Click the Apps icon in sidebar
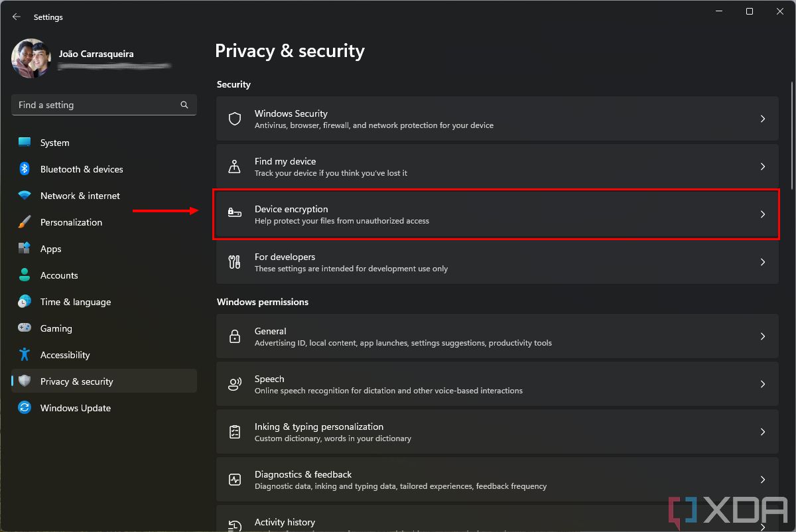 pyautogui.click(x=25, y=249)
